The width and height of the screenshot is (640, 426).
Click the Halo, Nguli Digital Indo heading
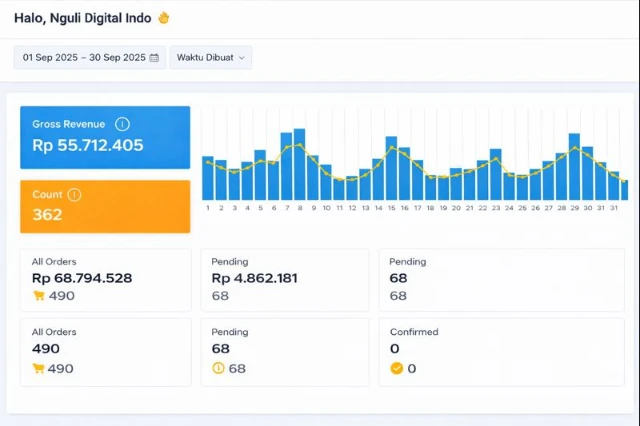pos(84,18)
